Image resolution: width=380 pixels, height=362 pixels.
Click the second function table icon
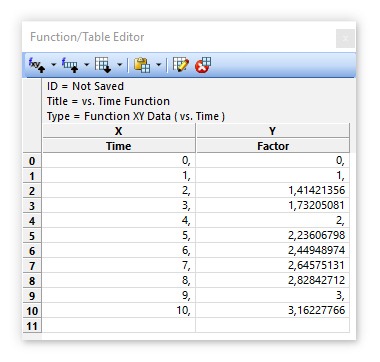70,64
